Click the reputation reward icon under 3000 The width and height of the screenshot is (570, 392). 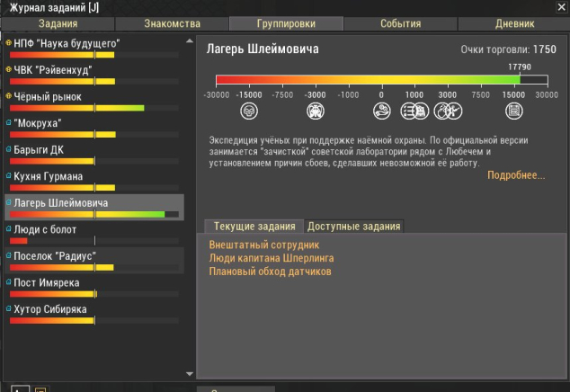(x=445, y=111)
